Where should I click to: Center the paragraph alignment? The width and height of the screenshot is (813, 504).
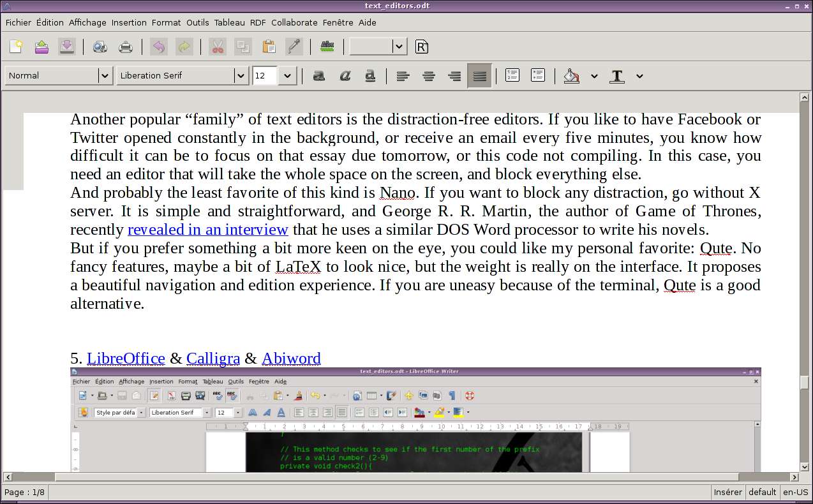click(429, 76)
